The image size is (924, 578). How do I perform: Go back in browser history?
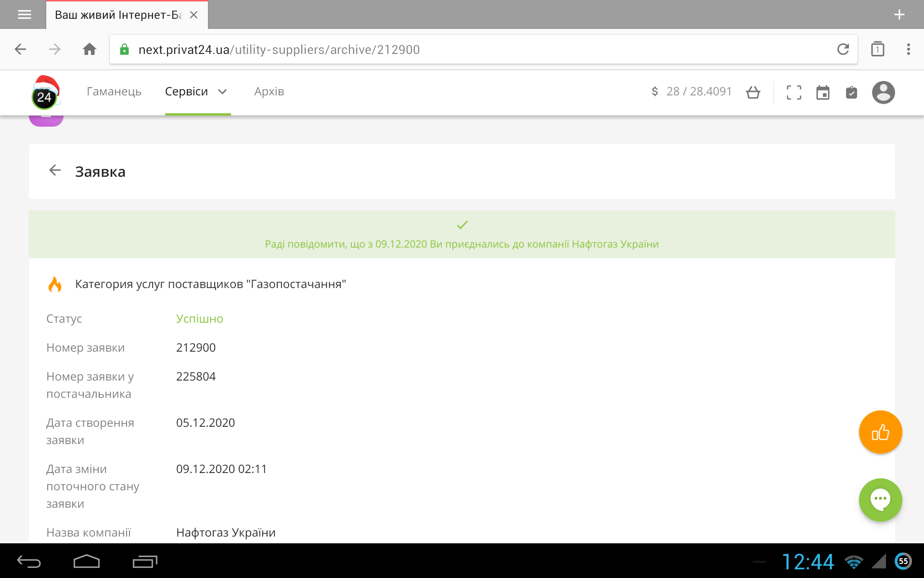tap(20, 49)
